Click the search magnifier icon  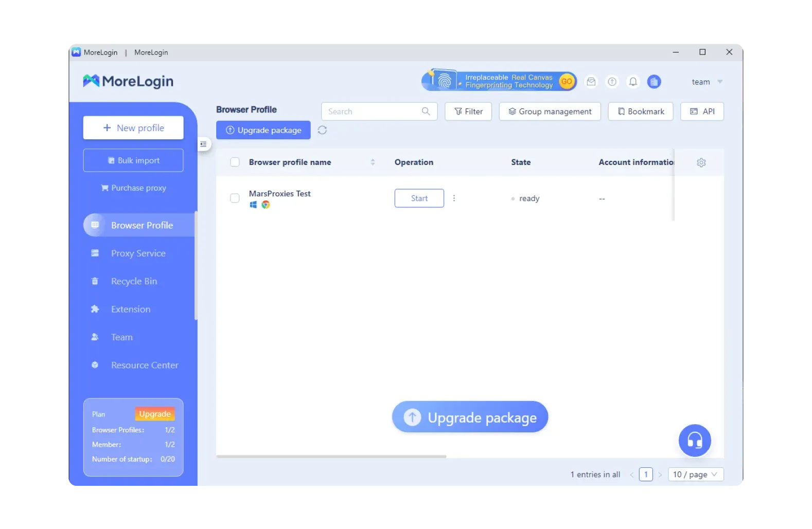click(426, 112)
